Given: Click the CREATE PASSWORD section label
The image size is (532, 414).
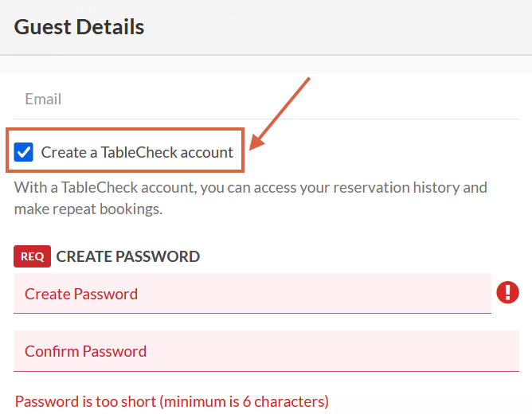Looking at the screenshot, I should pos(127,256).
